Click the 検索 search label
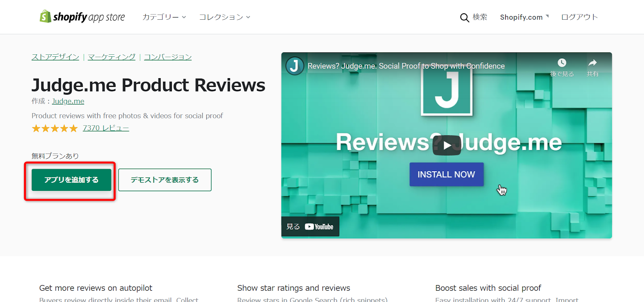Screen dimensions: 644x302 pyautogui.click(x=480, y=17)
